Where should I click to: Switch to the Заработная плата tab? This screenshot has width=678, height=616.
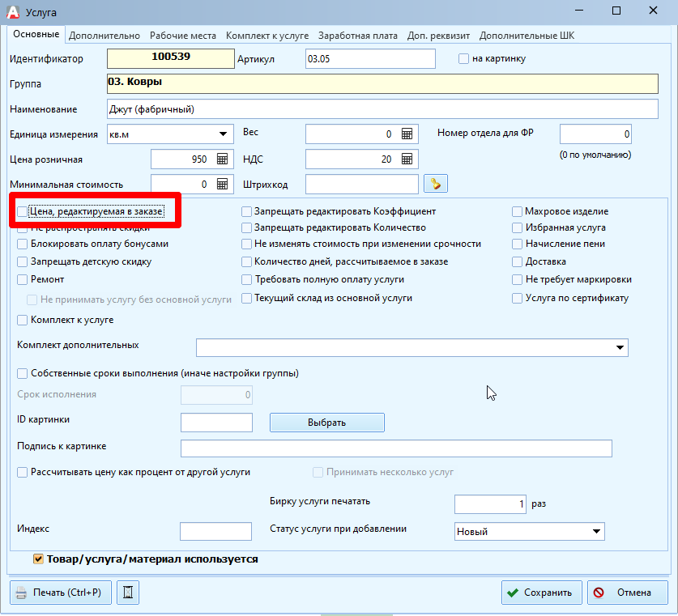tap(357, 36)
